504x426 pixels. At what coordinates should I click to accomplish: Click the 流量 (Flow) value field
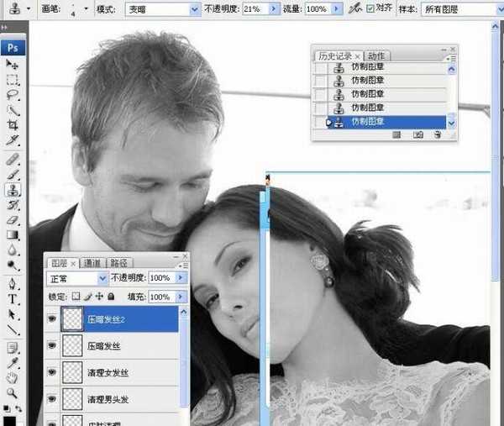click(x=316, y=8)
